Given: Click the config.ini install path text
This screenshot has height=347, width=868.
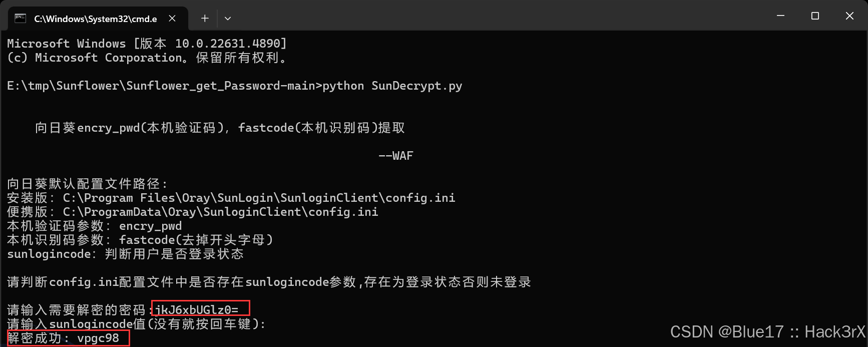Looking at the screenshot, I should 230,198.
